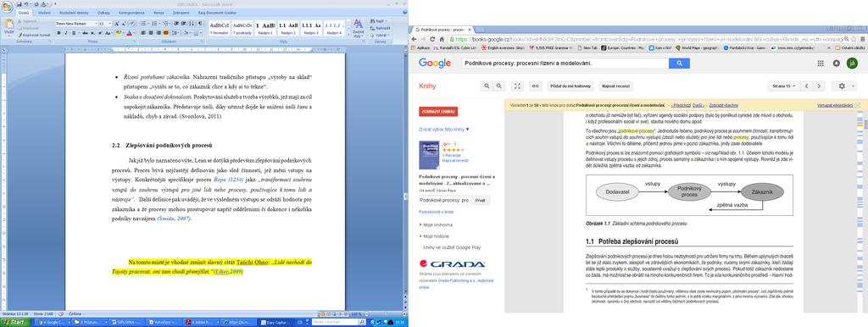The image size is (868, 327).
Task: Toggle Bold formatting in Word ribbon
Action: [58, 33]
